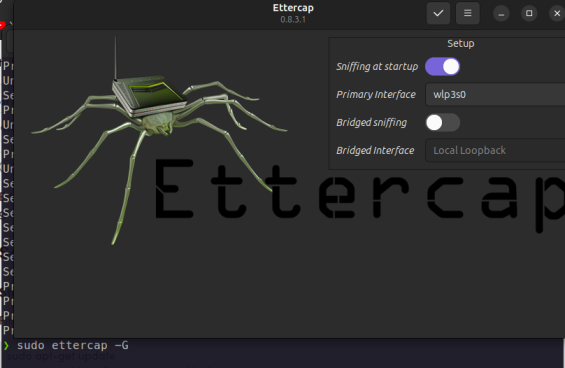This screenshot has width=565, height=368.
Task: Click the Ettercap window title
Action: [293, 8]
